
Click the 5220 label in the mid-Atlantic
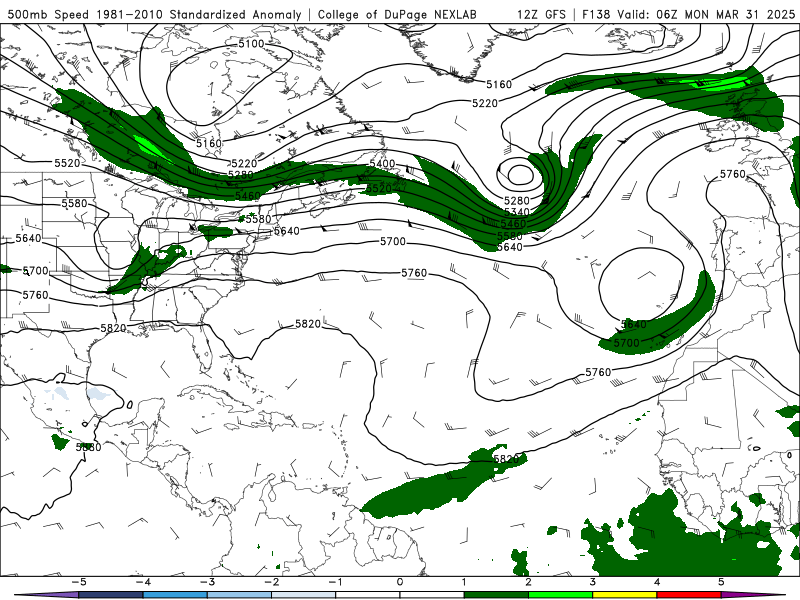(x=485, y=104)
